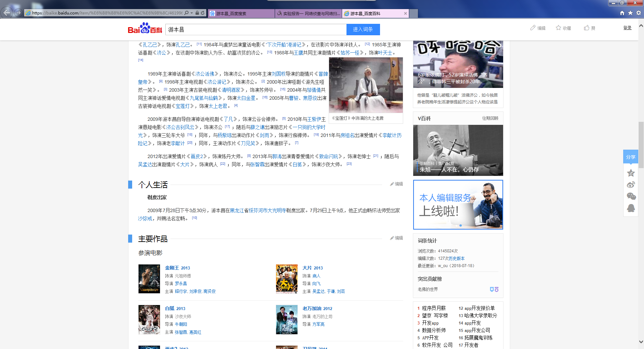Open the browser Home icon
Screen dimensions: 644x349
click(x=622, y=13)
